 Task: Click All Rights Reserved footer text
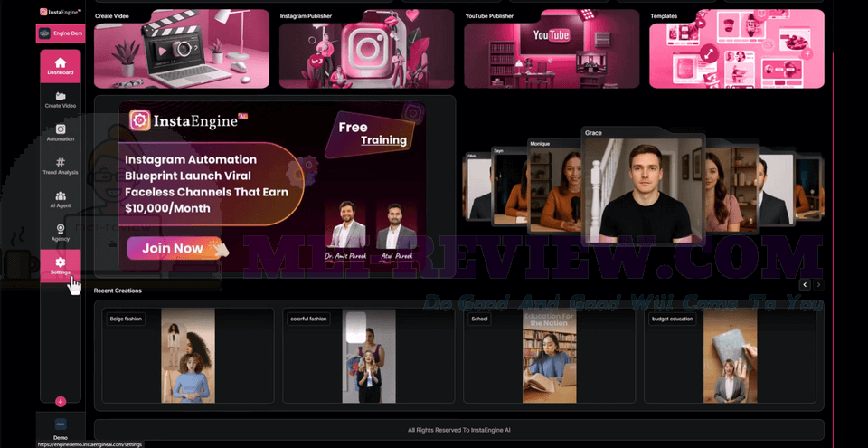[x=459, y=430]
